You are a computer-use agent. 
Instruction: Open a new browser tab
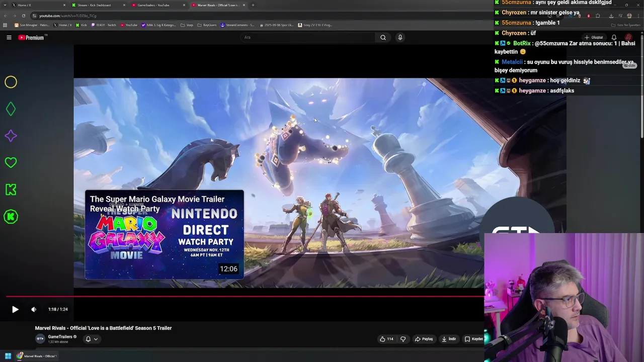pyautogui.click(x=253, y=5)
